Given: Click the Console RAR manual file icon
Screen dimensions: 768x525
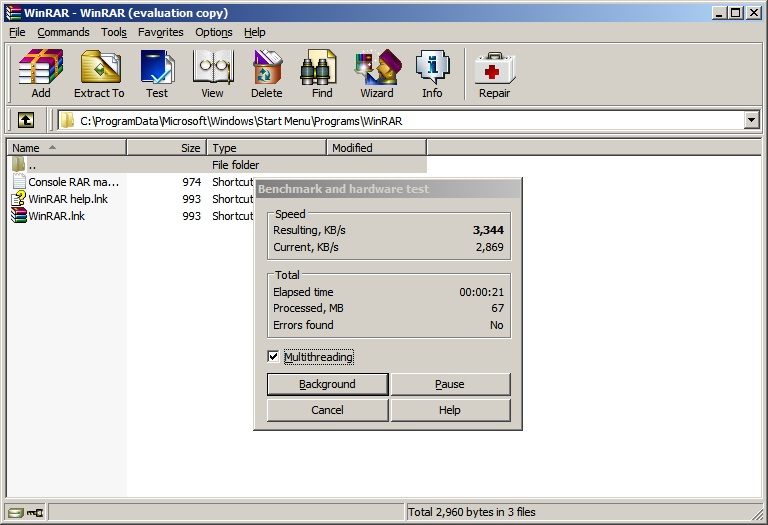Looking at the screenshot, I should point(19,182).
